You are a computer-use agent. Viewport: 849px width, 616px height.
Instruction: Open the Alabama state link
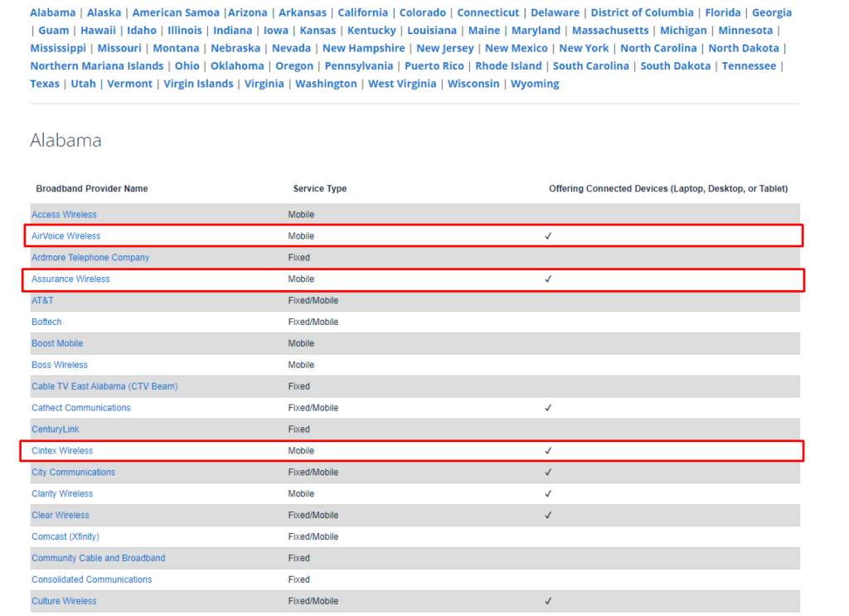click(52, 12)
